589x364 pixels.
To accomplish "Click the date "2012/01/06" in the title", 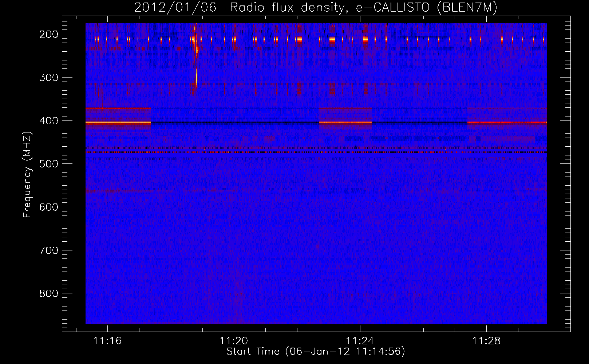I will tap(175, 8).
